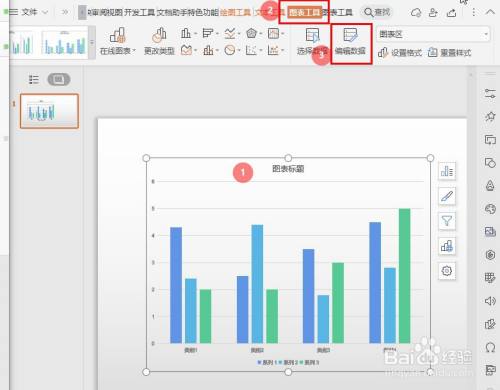Screen dimensions: 500x390
Task: Open the shapes sidebar icon
Action: [x=490, y=163]
